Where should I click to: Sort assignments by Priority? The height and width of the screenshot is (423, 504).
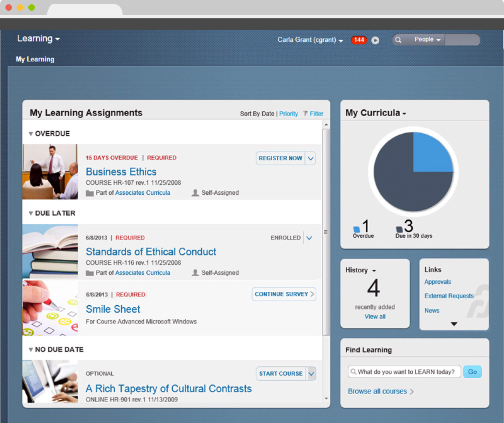click(x=289, y=114)
